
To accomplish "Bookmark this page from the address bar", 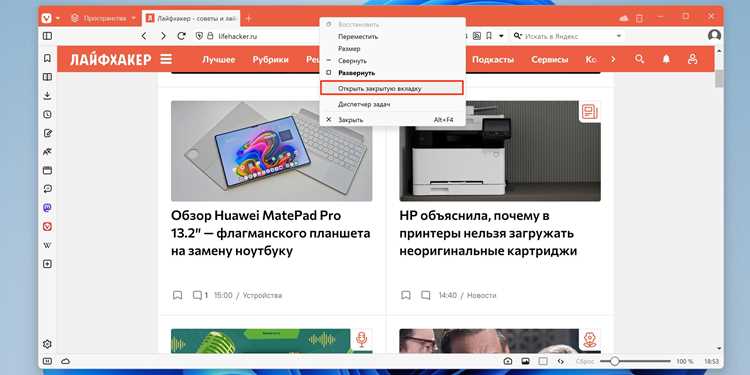I will [489, 36].
